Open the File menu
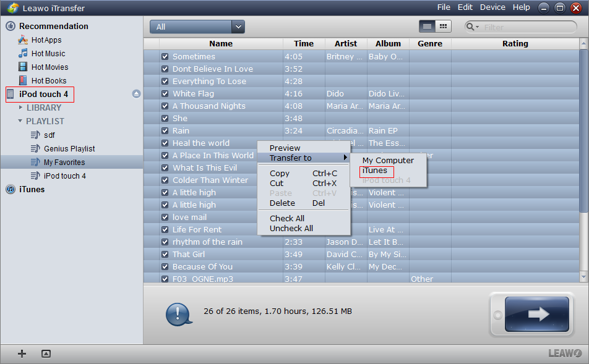This screenshot has width=589, height=364. pyautogui.click(x=444, y=7)
